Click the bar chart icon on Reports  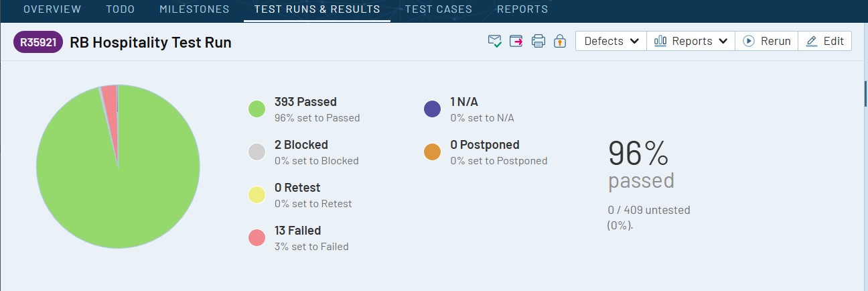(660, 41)
